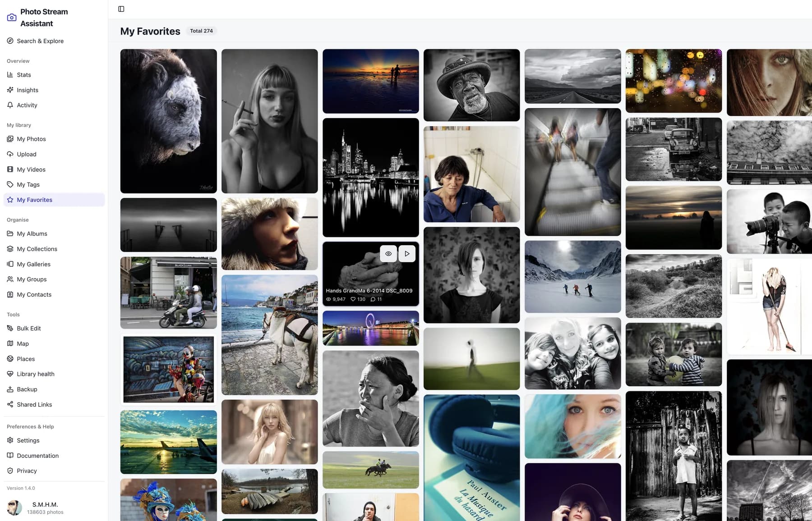This screenshot has height=521, width=812.
Task: Click the My Collections layers icon
Action: coord(10,249)
